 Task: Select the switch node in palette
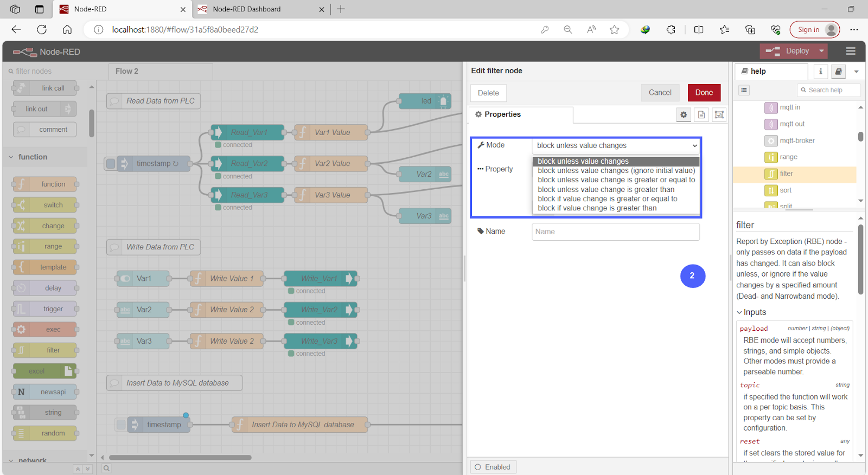point(44,205)
